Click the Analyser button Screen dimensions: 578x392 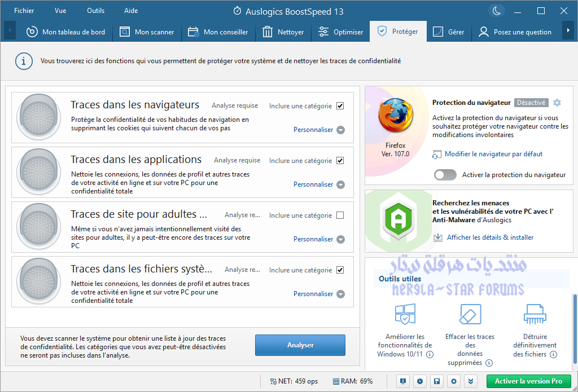[x=300, y=345]
